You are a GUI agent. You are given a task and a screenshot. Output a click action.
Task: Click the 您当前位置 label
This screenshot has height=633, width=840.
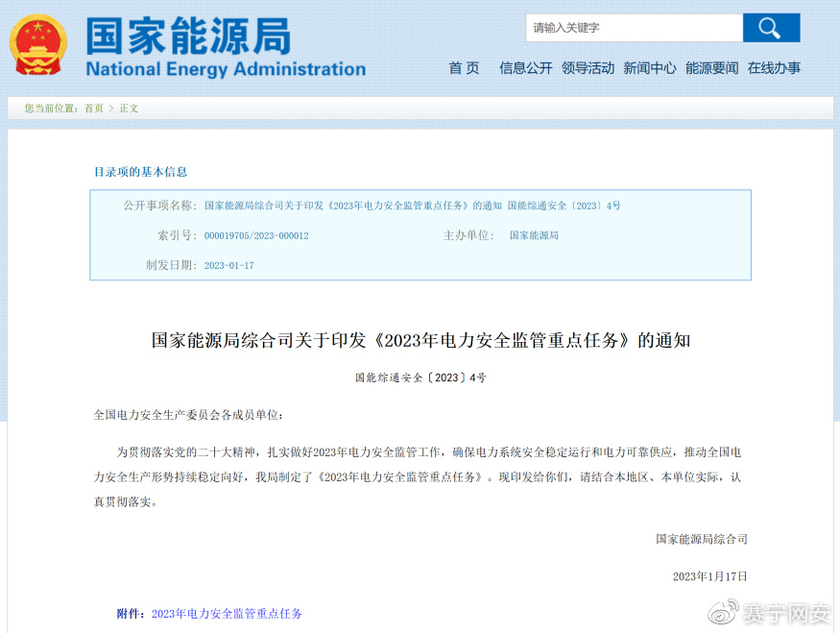[52, 109]
